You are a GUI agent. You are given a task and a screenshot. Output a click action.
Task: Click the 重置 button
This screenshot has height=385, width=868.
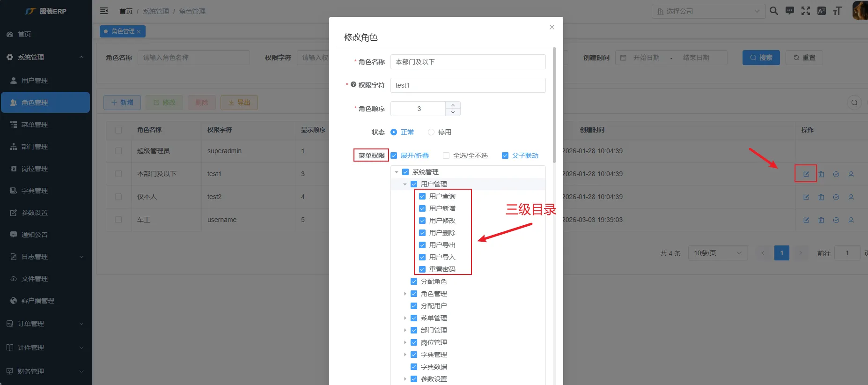point(804,58)
